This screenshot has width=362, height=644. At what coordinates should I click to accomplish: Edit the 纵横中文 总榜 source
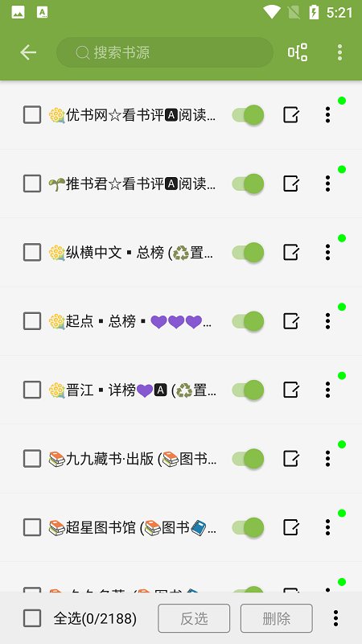[x=291, y=252]
